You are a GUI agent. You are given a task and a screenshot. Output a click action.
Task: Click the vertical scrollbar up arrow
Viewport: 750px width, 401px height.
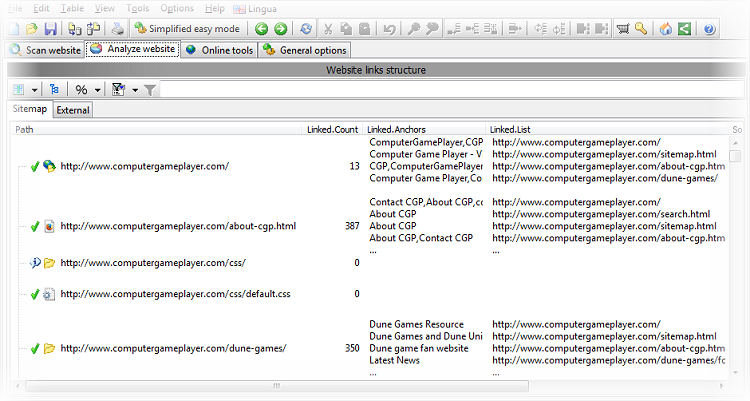735,143
